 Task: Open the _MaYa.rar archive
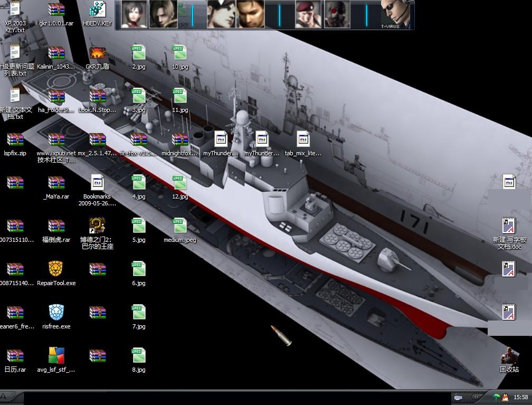(x=56, y=187)
